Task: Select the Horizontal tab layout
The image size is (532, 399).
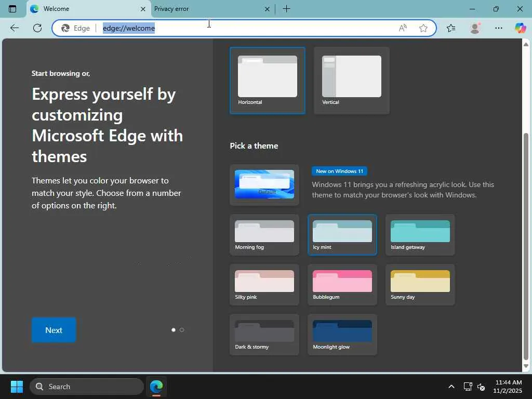Action: coord(268,81)
